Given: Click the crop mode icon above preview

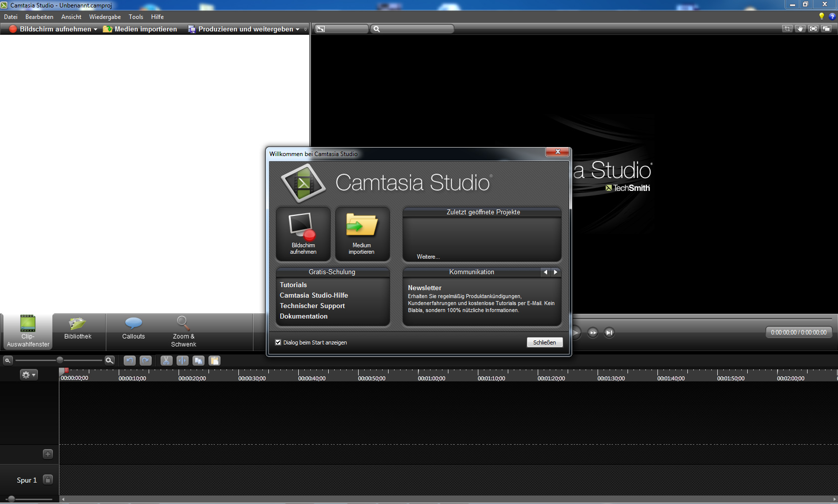Looking at the screenshot, I should (787, 29).
